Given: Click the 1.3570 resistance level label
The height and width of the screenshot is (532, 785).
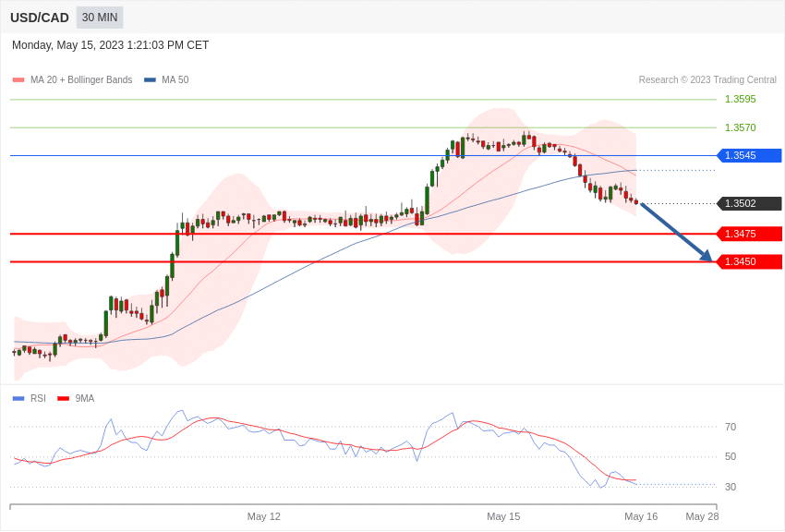Looking at the screenshot, I should point(741,127).
